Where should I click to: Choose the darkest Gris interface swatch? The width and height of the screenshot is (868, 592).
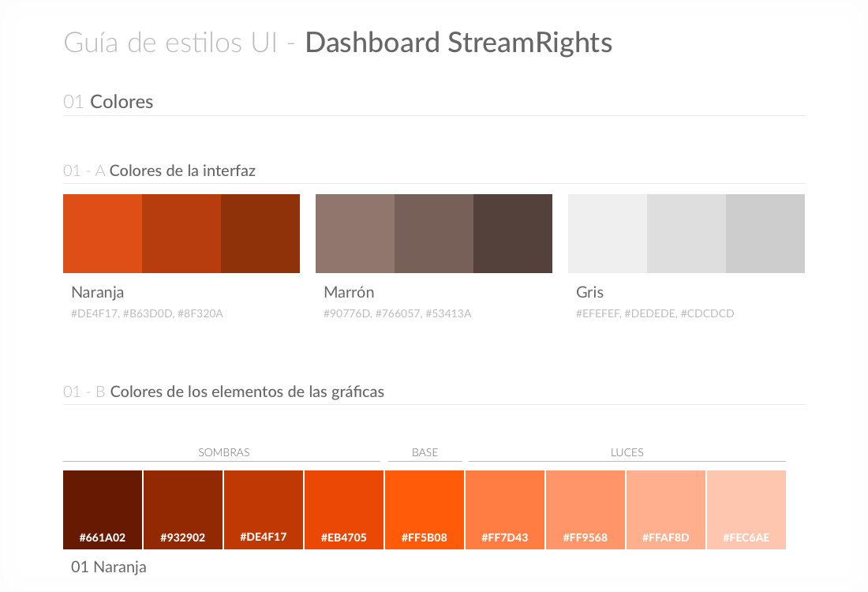point(765,234)
